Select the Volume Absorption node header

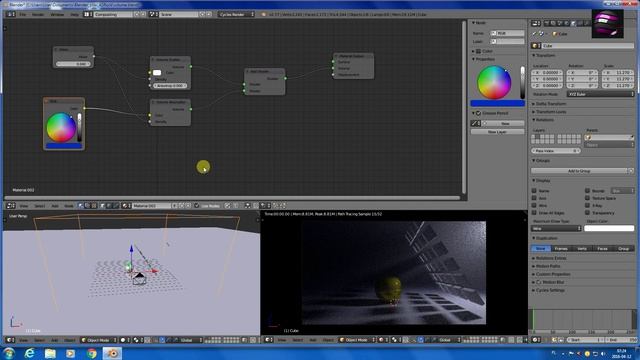pyautogui.click(x=170, y=102)
